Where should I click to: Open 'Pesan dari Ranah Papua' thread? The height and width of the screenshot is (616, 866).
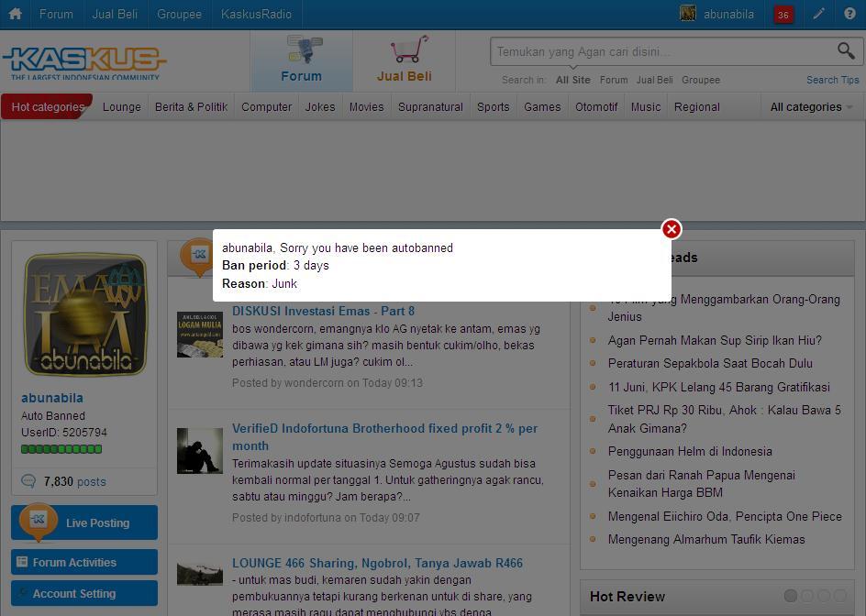pos(702,483)
